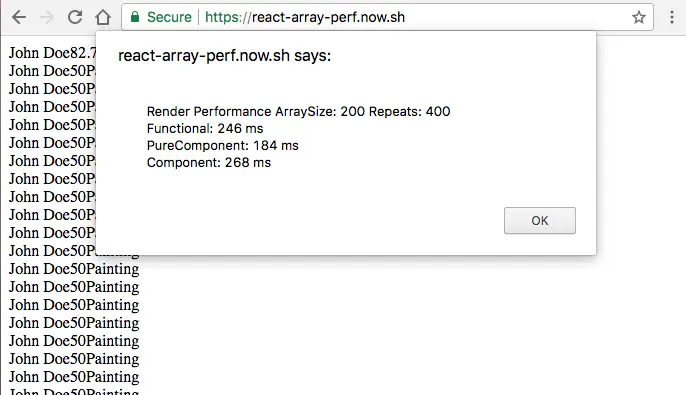Viewport: 686px width, 395px height.
Task: Open the home page via house icon
Action: pos(103,17)
